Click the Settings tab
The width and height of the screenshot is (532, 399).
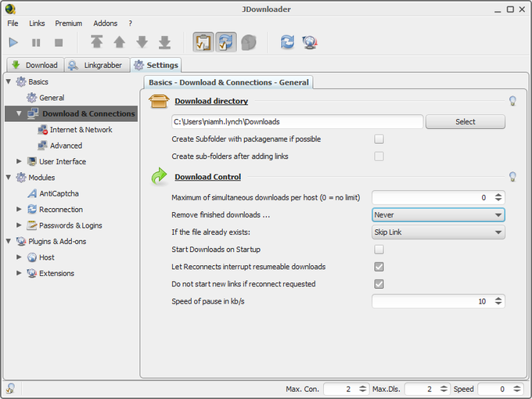(x=156, y=65)
